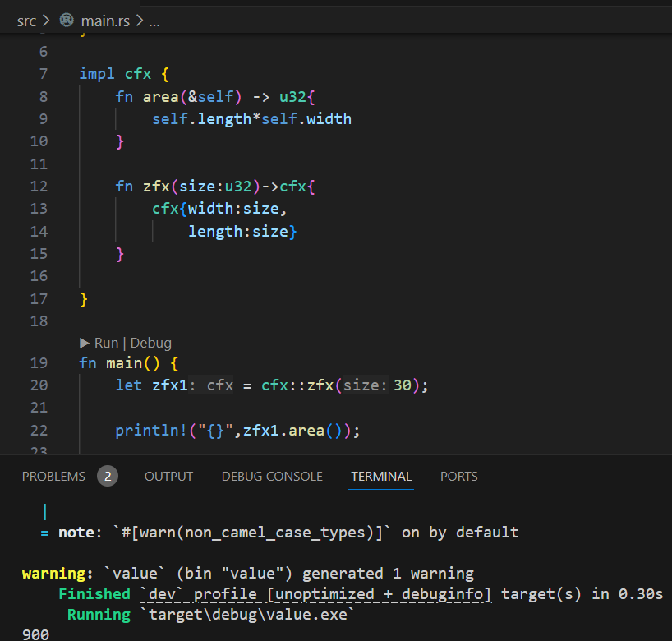Open the DEBUG CONSOLE tab
672x641 pixels.
click(272, 477)
